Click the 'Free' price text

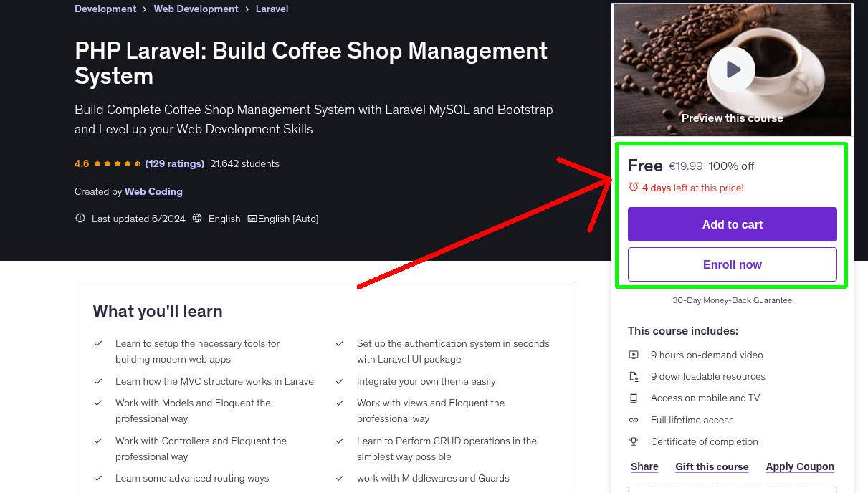click(645, 166)
